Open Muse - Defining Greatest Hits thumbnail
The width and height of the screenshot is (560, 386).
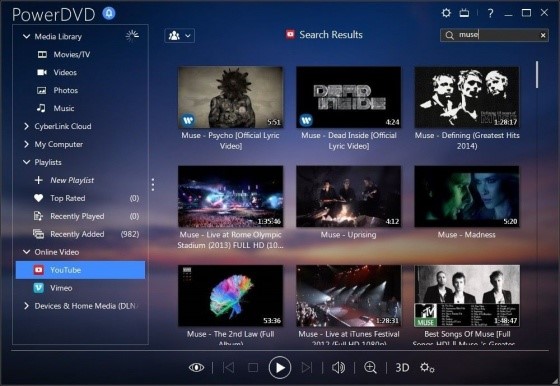[467, 97]
